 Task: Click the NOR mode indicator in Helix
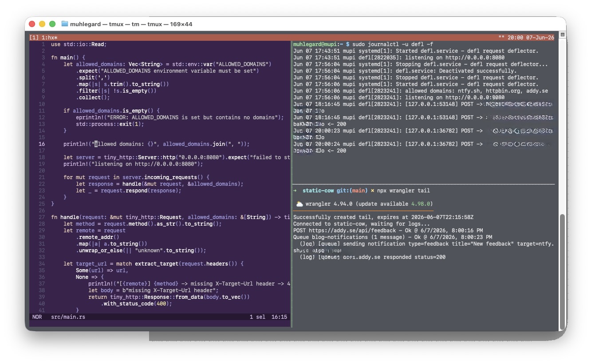37,317
